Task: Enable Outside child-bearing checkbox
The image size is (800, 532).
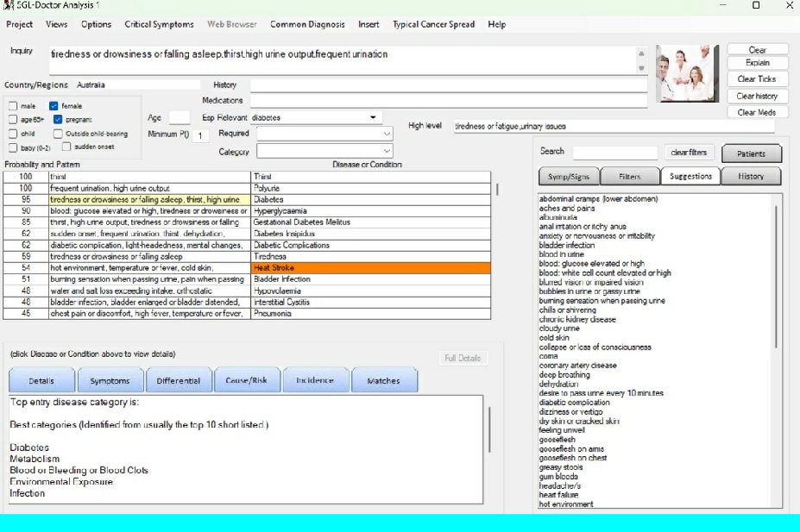Action: tap(58, 134)
